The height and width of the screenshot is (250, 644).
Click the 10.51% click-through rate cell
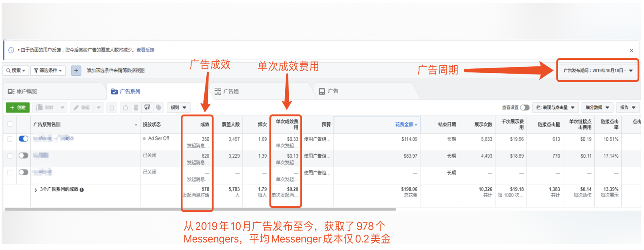click(611, 139)
